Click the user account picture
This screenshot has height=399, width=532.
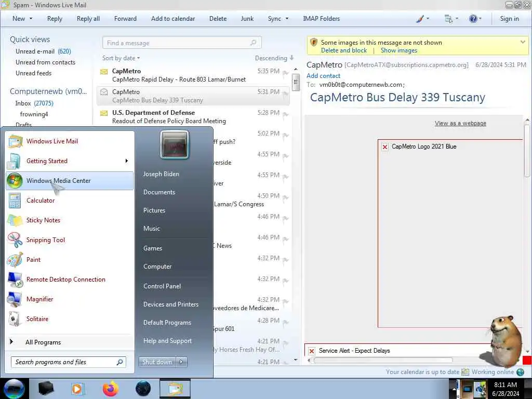click(175, 145)
